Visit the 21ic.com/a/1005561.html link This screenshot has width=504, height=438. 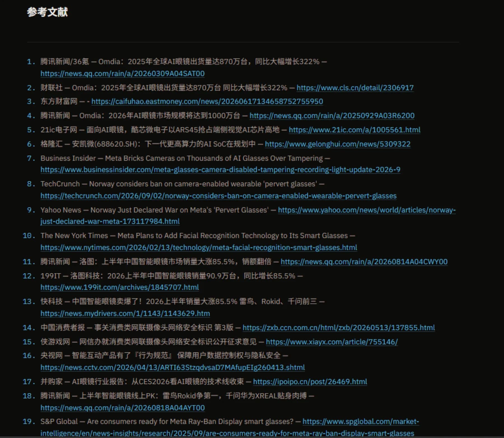click(x=354, y=130)
